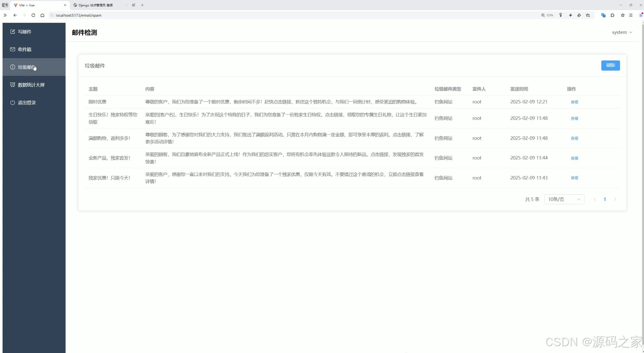
Task: Expand the system user dropdown
Action: [622, 32]
